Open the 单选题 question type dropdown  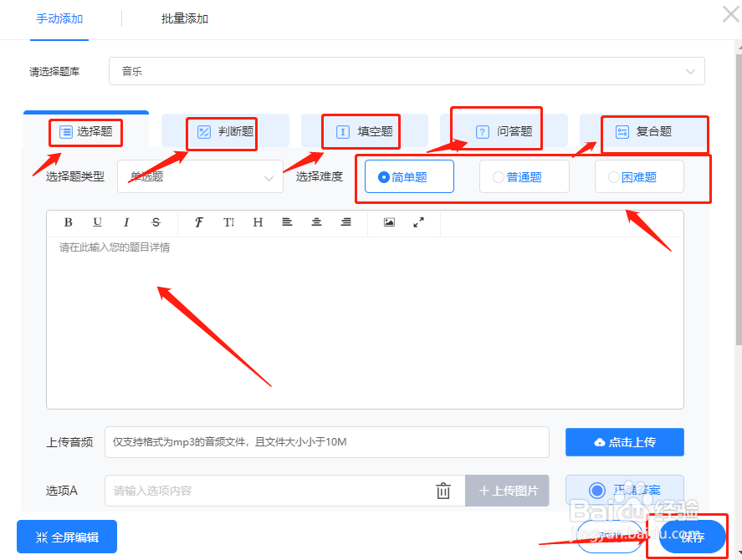coord(200,176)
